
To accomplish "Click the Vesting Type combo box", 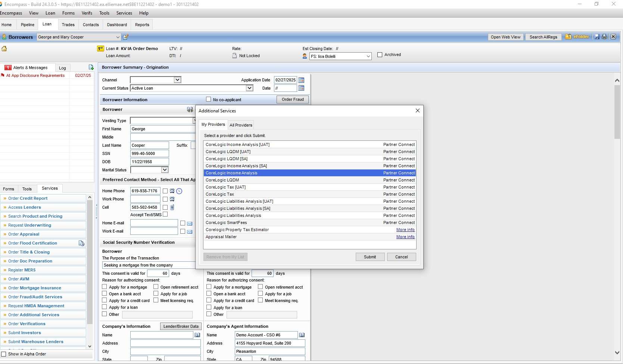I will click(163, 121).
